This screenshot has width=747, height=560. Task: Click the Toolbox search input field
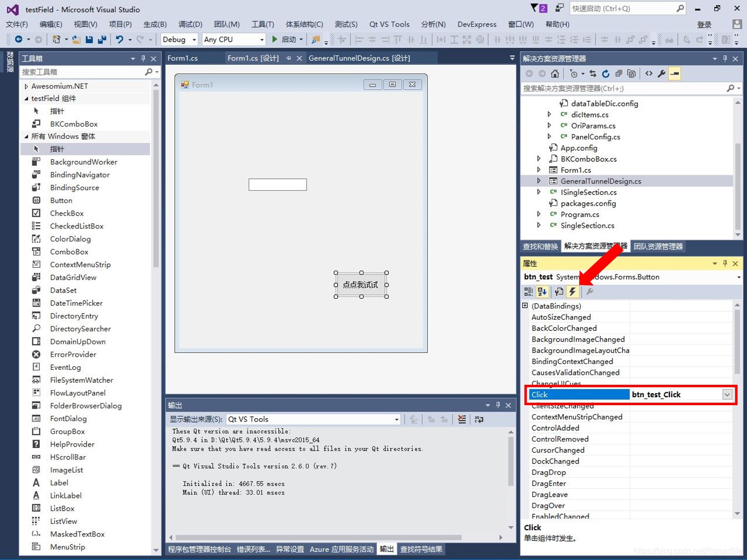(x=82, y=72)
